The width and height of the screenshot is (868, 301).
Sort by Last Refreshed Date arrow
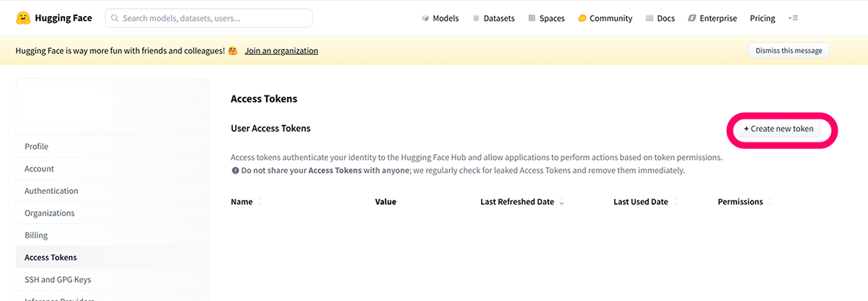click(562, 203)
